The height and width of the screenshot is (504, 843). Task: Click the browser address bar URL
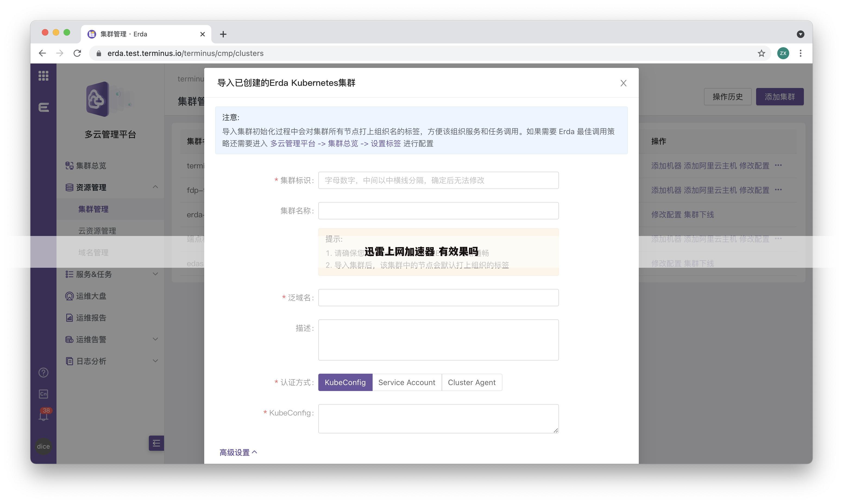click(x=185, y=53)
